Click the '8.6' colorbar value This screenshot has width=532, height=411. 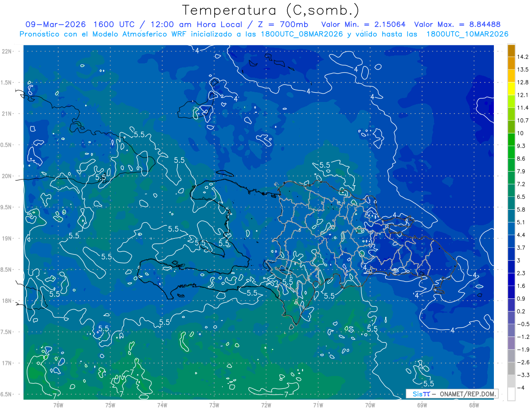point(522,159)
